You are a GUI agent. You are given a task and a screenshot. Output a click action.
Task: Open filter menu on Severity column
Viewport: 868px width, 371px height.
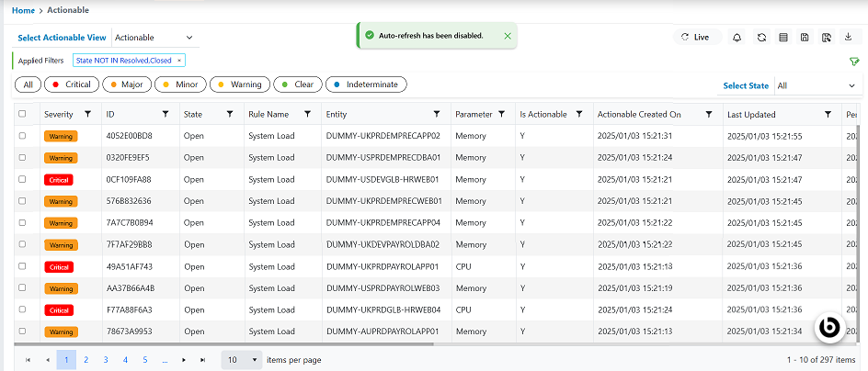click(87, 114)
